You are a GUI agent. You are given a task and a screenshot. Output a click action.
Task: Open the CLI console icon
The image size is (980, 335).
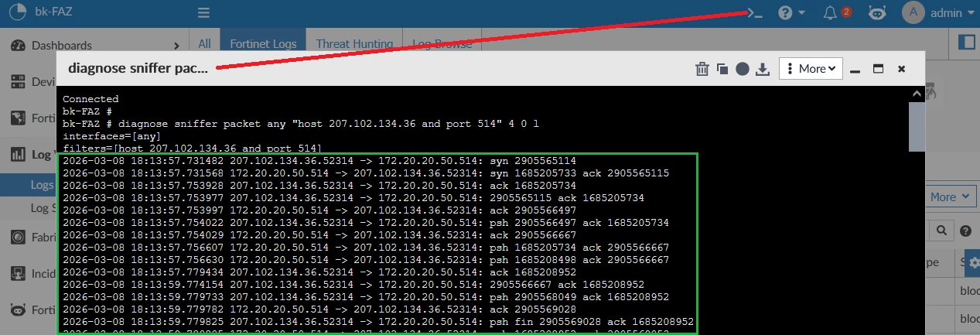click(x=753, y=13)
